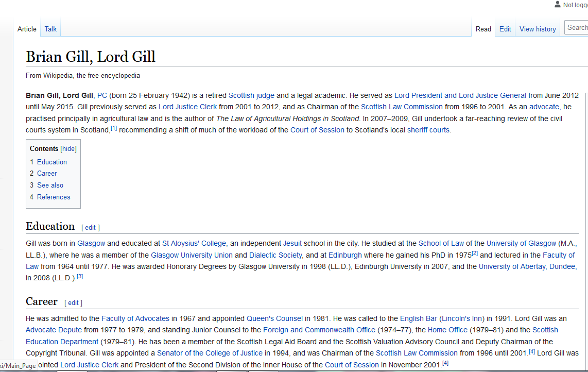Open Lincoln's Inn link
588x372 pixels.
[462, 318]
